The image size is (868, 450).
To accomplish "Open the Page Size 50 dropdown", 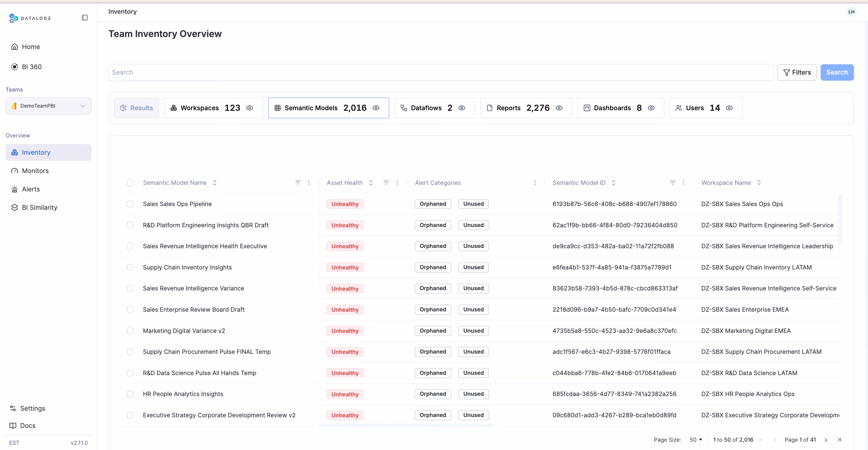I will point(696,440).
